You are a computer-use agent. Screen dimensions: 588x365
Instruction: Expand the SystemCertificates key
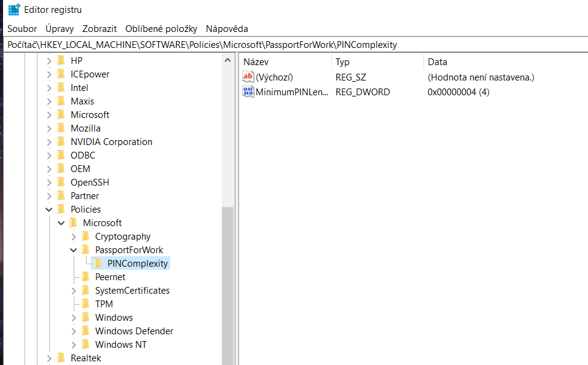coord(74,291)
